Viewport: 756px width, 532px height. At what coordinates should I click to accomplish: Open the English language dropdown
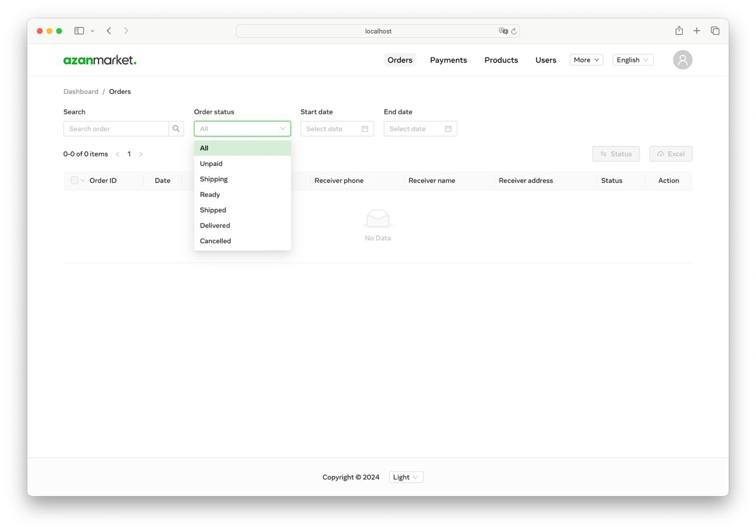[x=633, y=60]
